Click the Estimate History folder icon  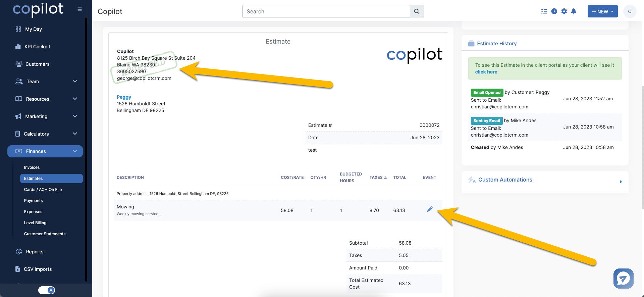pyautogui.click(x=471, y=44)
